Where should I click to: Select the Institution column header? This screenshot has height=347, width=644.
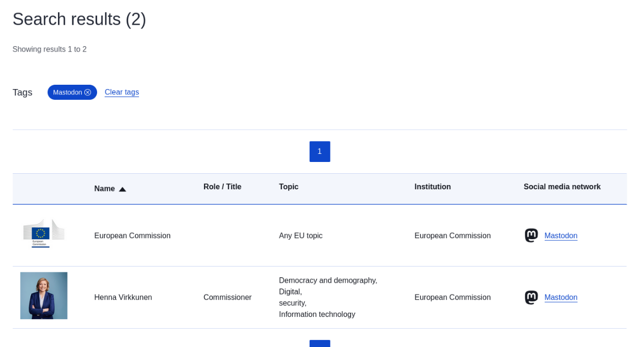[x=433, y=187]
